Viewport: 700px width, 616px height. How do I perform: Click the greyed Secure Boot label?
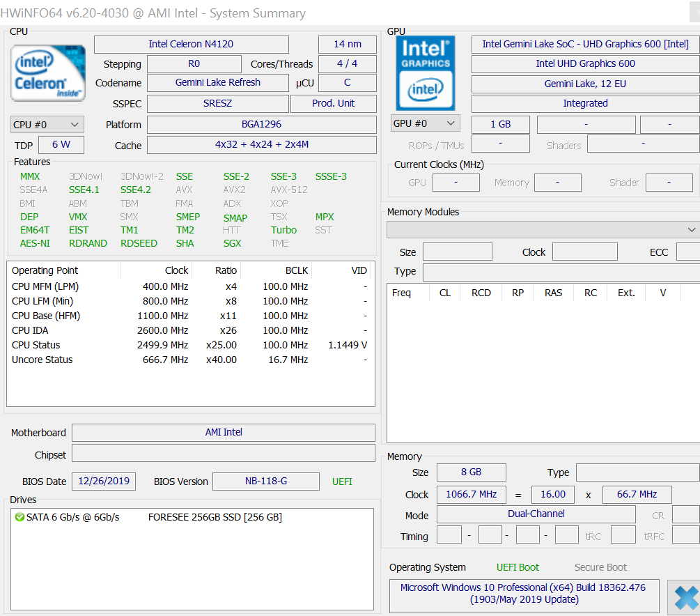(600, 567)
